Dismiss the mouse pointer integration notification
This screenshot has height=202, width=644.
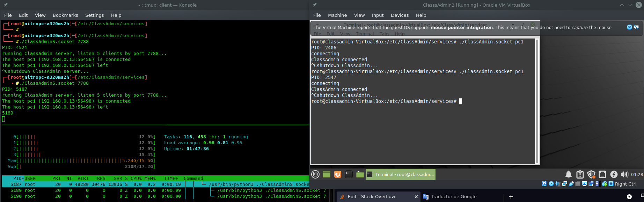[x=629, y=27]
